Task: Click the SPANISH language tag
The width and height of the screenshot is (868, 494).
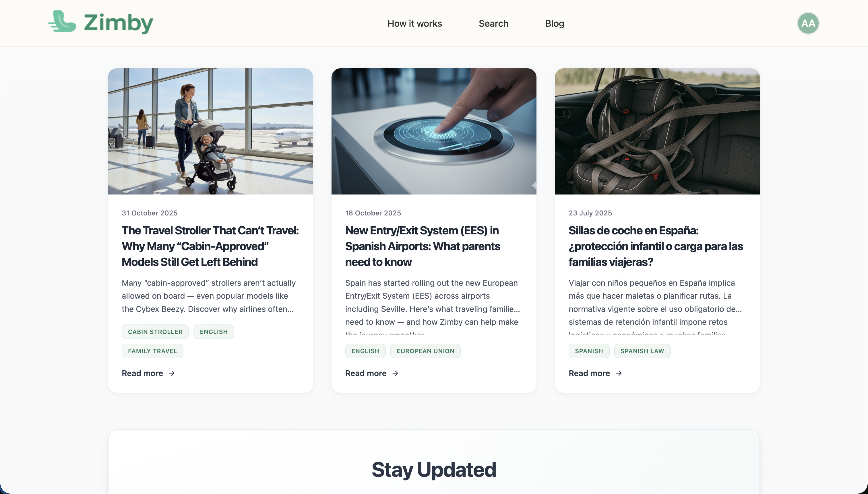Action: [589, 351]
